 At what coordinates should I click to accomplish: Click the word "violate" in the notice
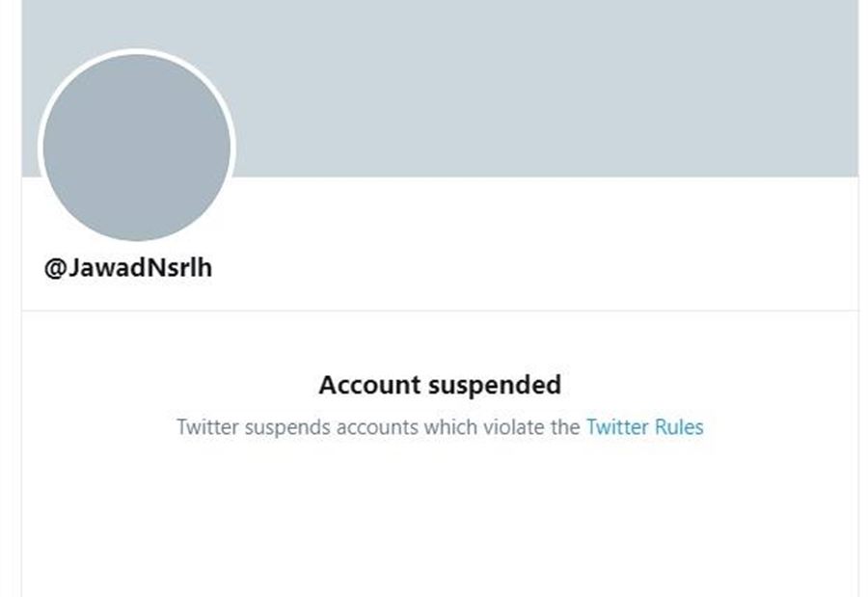(512, 427)
